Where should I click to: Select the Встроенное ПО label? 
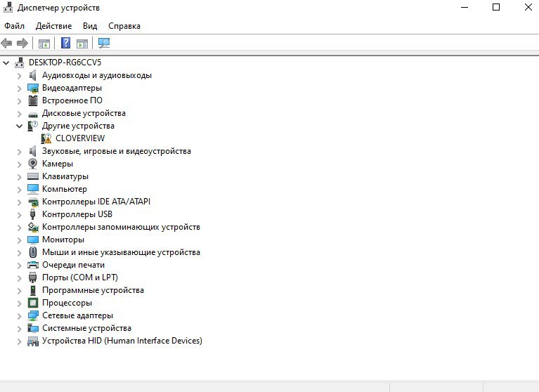72,100
